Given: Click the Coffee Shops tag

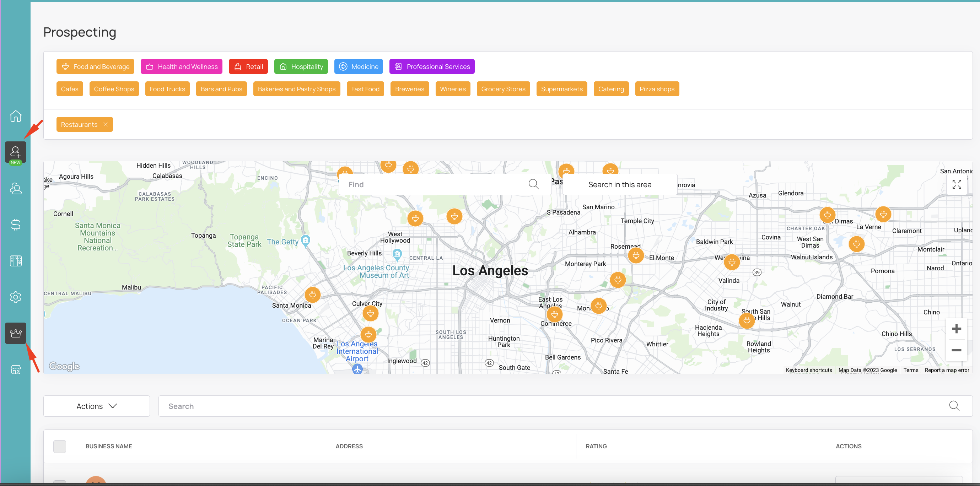Looking at the screenshot, I should [114, 89].
